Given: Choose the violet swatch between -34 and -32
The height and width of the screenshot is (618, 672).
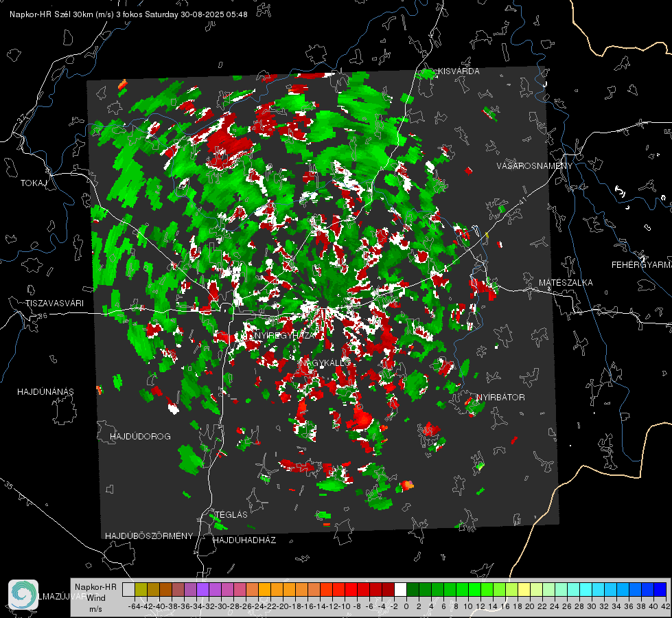Looking at the screenshot, I should 202,590.
